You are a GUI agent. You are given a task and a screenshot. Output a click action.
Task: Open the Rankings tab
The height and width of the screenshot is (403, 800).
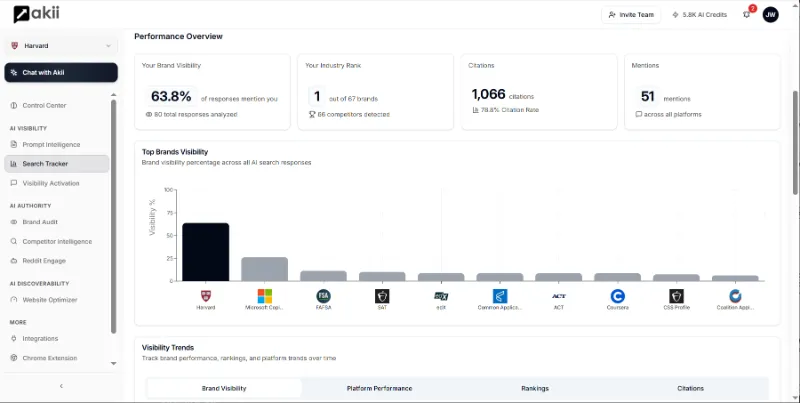[x=535, y=388]
